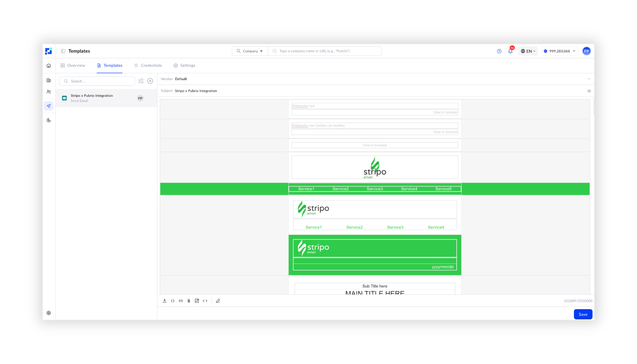Viewport: 637px width, 364px height.
Task: Switch to the Credentials tab
Action: click(x=148, y=65)
